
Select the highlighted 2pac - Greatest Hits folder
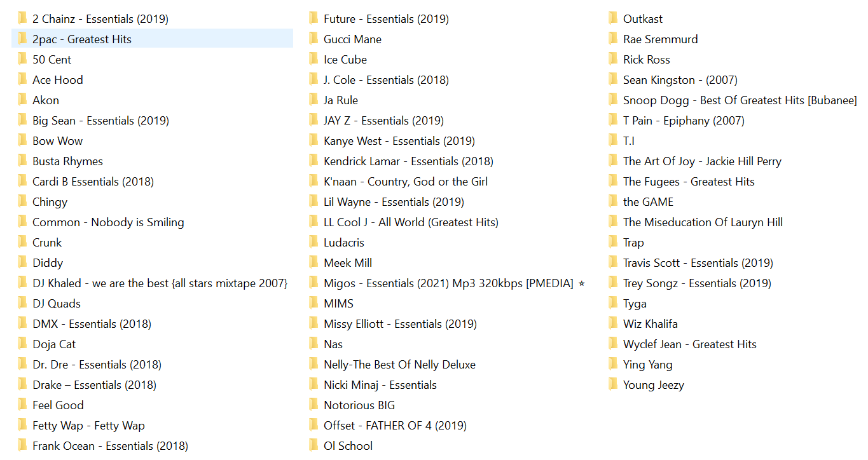(81, 39)
